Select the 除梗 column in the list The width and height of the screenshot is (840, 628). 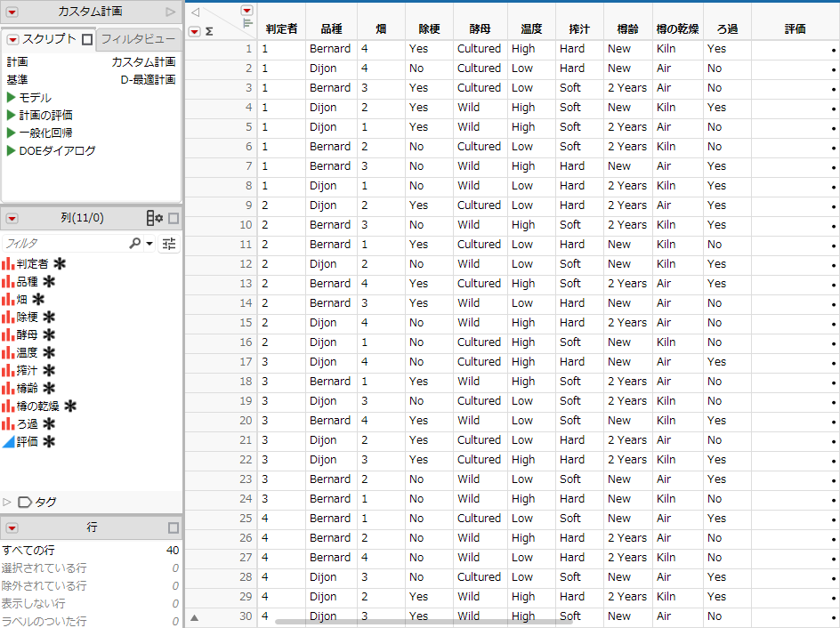pos(27,317)
